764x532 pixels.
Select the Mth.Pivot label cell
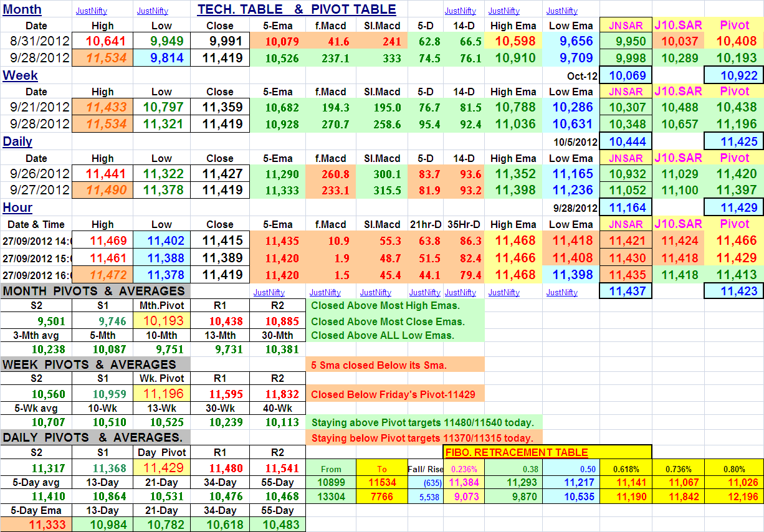click(161, 306)
